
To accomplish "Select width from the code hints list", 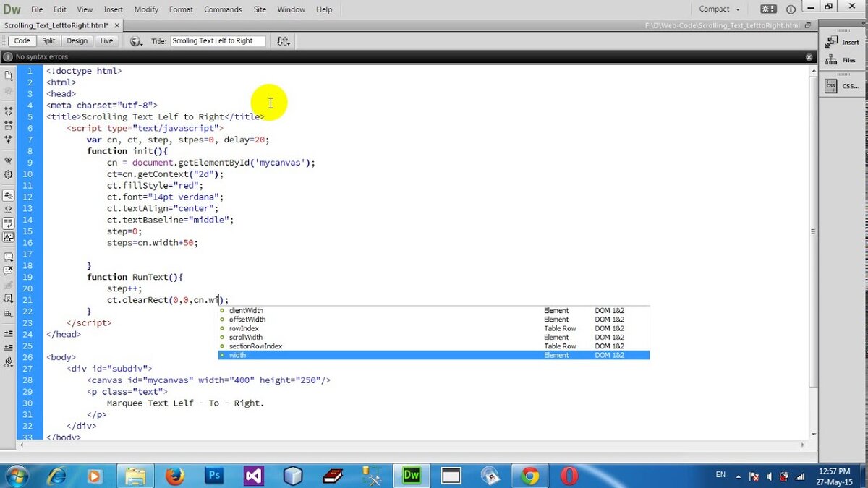I will click(x=239, y=355).
